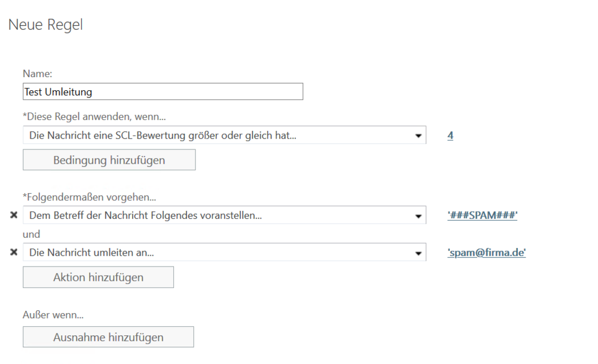Image resolution: width=598 pixels, height=364 pixels.
Task: Expand the arrow of the Nachricht umleiten combo box
Action: coord(418,253)
